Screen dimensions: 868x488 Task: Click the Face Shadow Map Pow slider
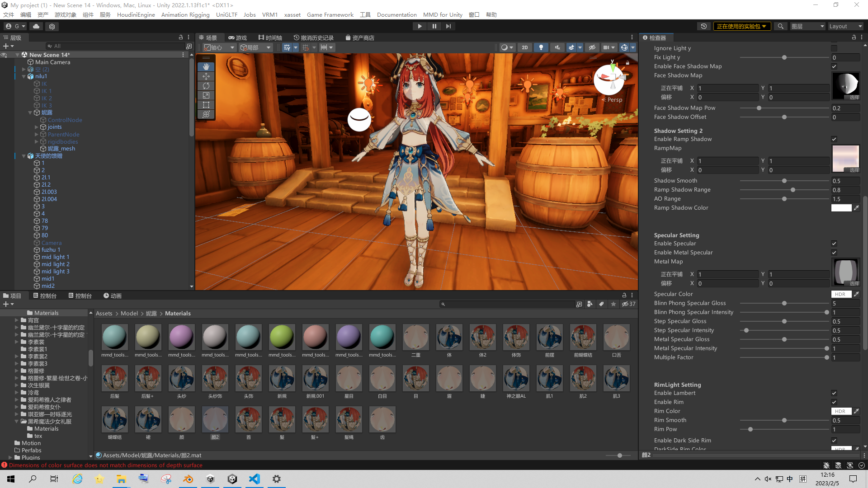[784, 108]
